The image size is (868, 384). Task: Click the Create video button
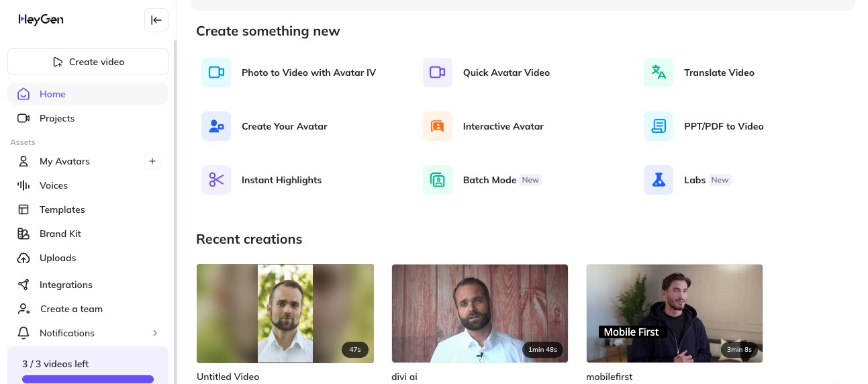click(x=88, y=62)
